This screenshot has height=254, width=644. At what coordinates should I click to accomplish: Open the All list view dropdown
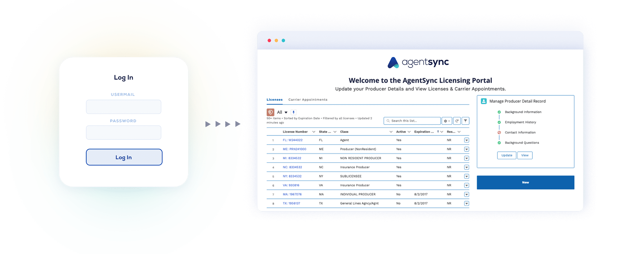click(x=286, y=112)
